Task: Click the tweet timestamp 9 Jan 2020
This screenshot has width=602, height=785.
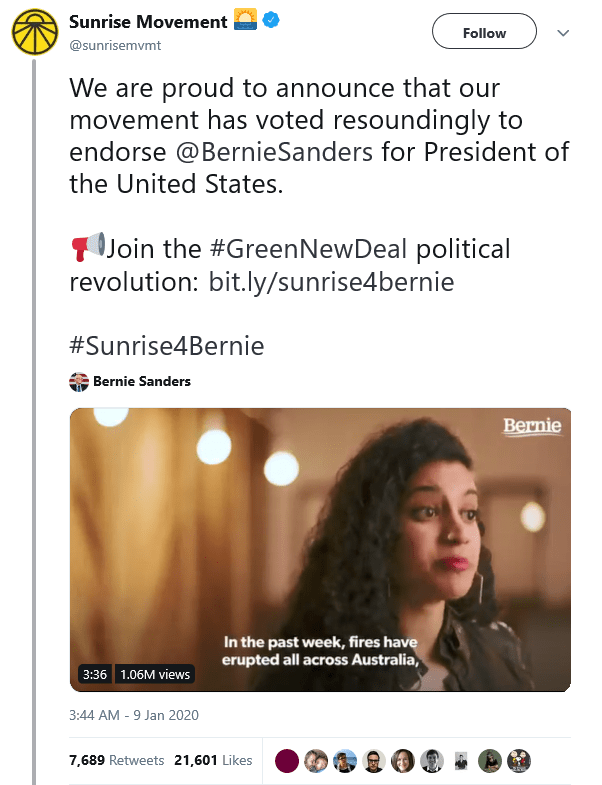Action: pyautogui.click(x=136, y=716)
